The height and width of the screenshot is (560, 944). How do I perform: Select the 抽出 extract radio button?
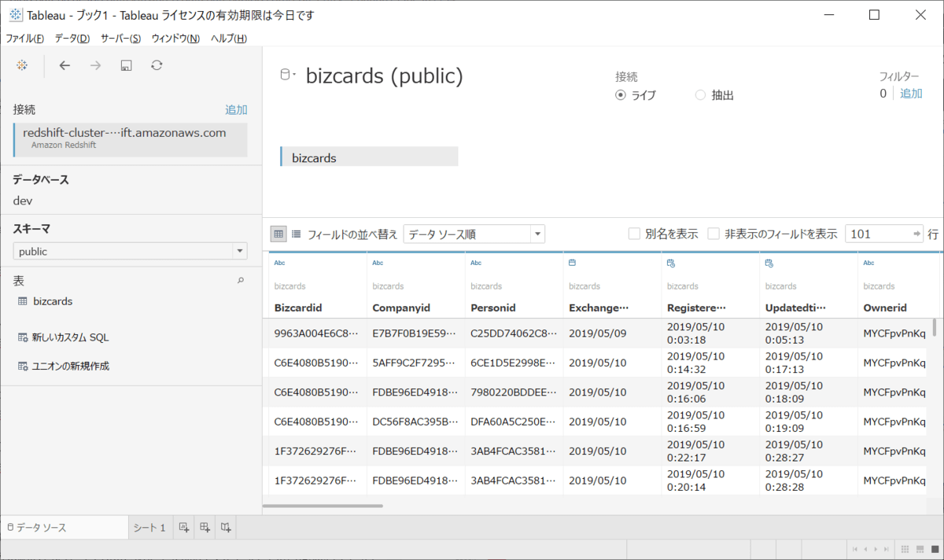[701, 95]
